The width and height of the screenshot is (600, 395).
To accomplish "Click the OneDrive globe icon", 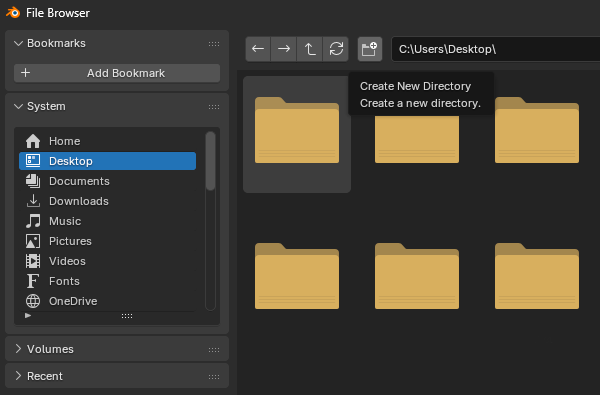I will click(x=33, y=301).
